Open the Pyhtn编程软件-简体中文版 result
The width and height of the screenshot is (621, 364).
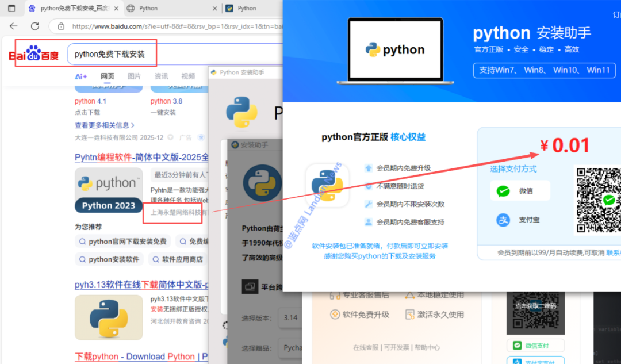pos(141,157)
